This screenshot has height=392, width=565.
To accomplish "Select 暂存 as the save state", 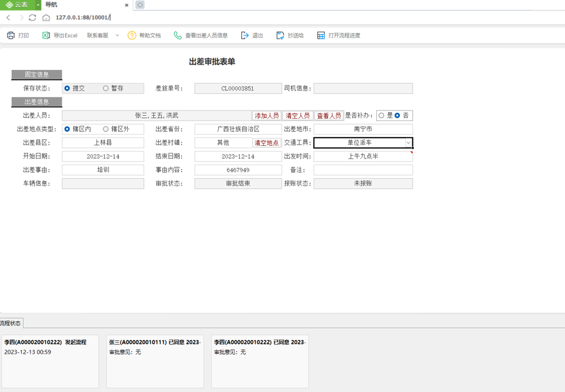I will [x=106, y=88].
